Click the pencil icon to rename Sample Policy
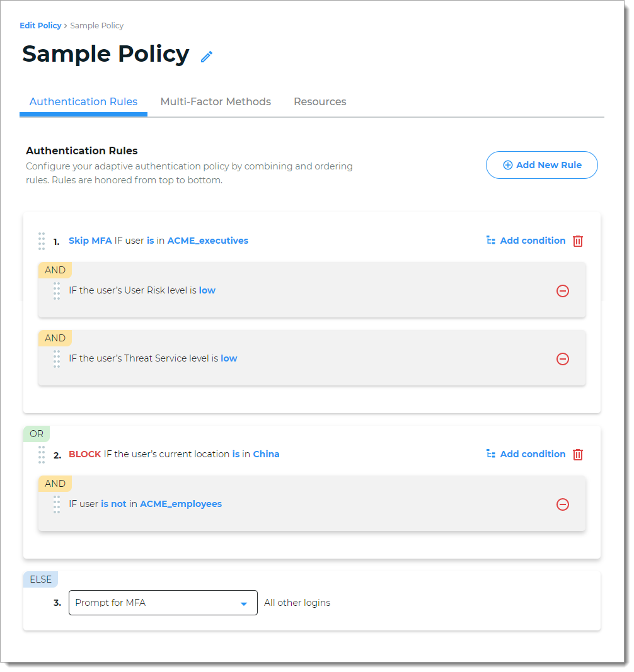 coord(206,57)
